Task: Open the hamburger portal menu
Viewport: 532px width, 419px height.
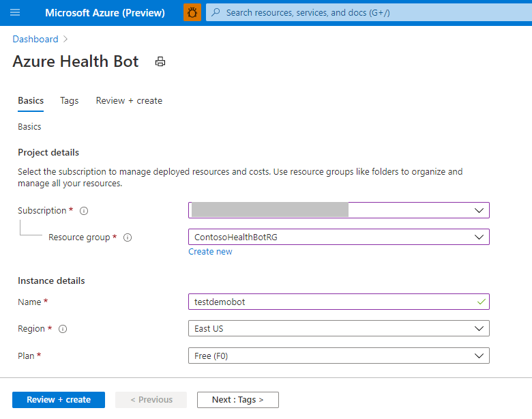Action: tap(15, 12)
